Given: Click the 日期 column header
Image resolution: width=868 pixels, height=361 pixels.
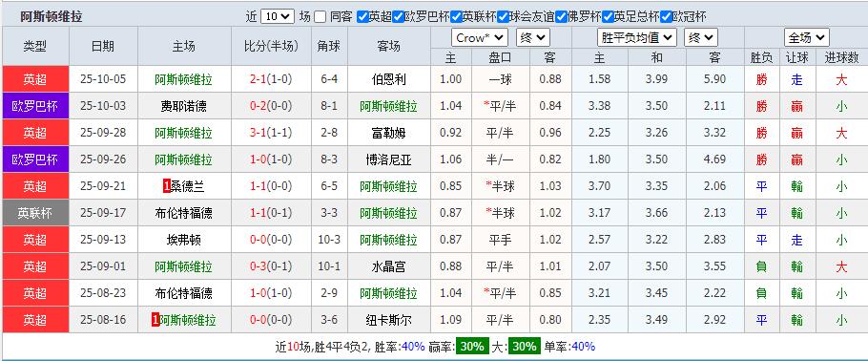Looking at the screenshot, I should 103,46.
